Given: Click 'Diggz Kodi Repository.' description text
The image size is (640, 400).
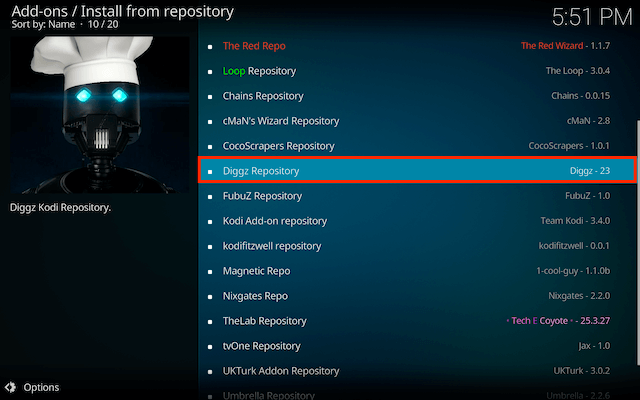Looking at the screenshot, I should coord(60,208).
